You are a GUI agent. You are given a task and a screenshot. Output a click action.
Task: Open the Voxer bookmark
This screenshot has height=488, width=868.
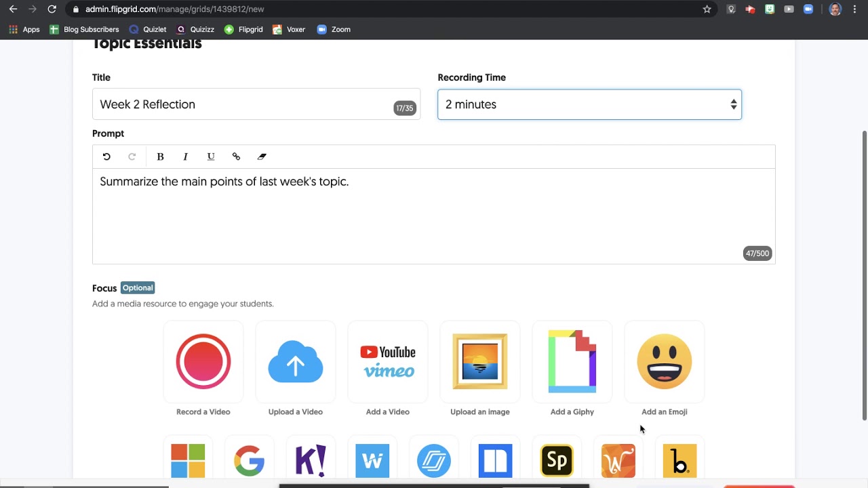coord(289,30)
